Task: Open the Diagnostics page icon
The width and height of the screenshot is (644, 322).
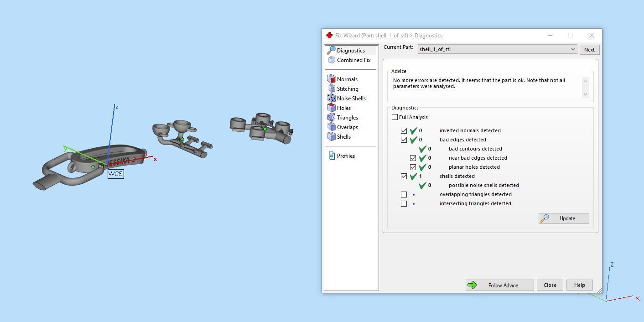Action: coord(332,50)
